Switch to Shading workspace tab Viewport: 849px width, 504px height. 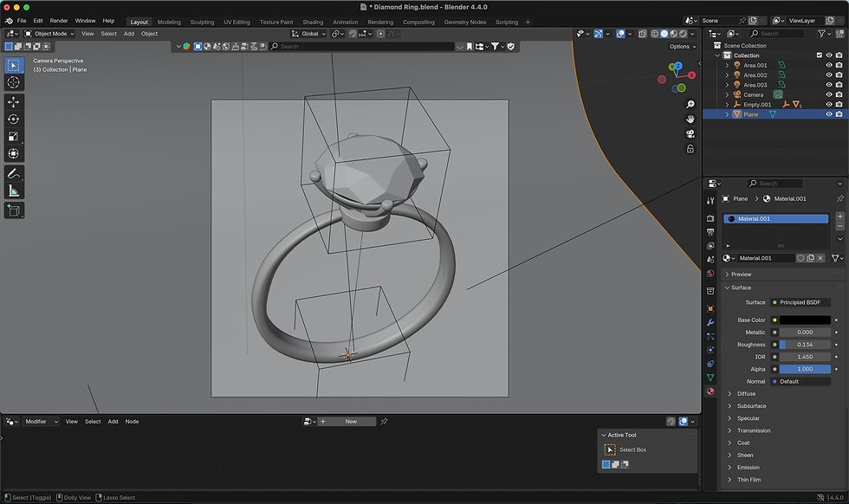click(313, 23)
